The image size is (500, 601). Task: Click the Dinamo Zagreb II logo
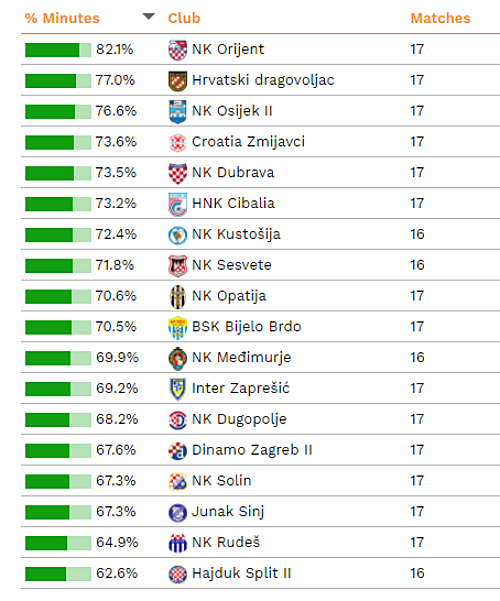(178, 451)
